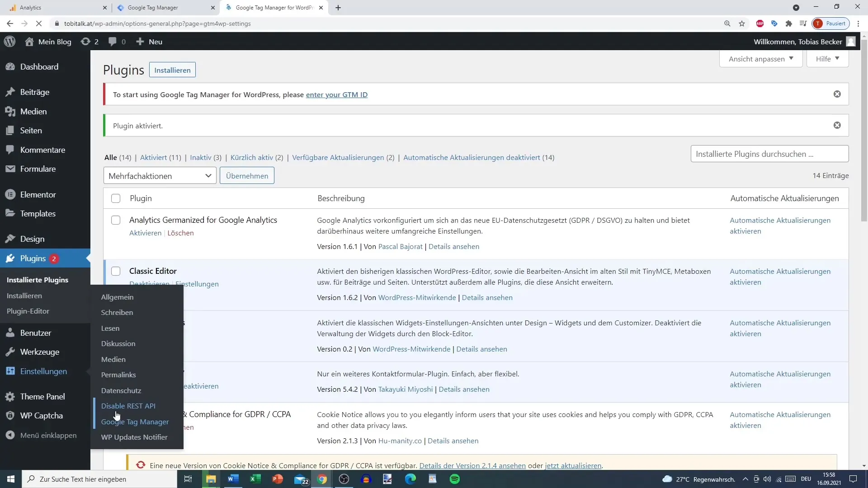Click the Neu plus icon
The width and height of the screenshot is (868, 488).
pos(140,42)
